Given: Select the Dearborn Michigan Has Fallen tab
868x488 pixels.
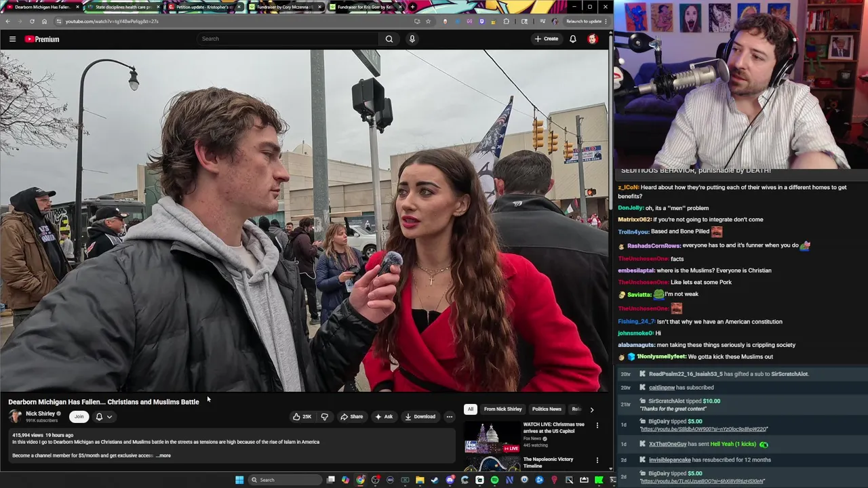Looking at the screenshot, I should 42,7.
